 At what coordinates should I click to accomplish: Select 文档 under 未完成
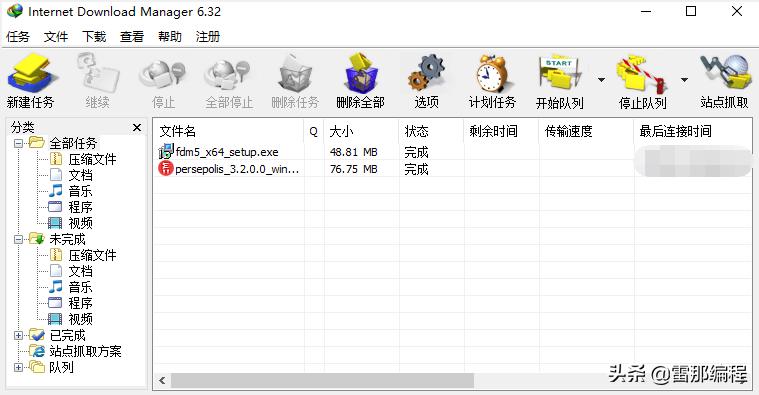[80, 271]
